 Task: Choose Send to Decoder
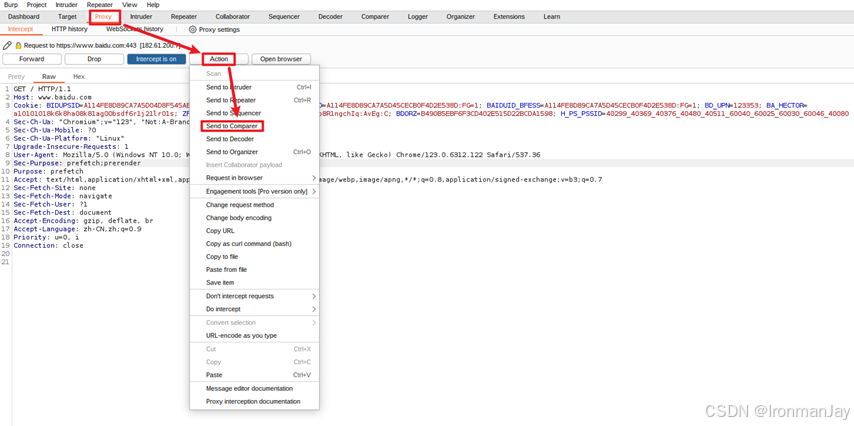[x=254, y=139]
